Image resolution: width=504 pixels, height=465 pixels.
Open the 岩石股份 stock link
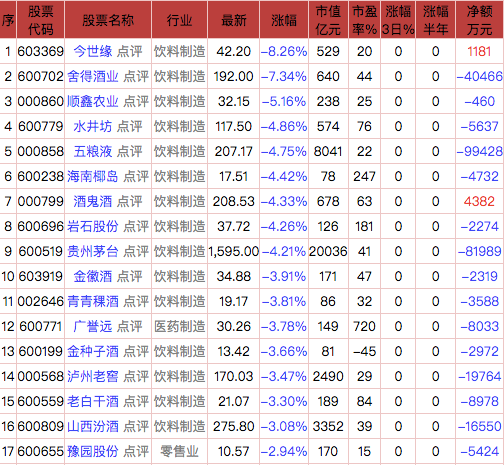[93, 226]
